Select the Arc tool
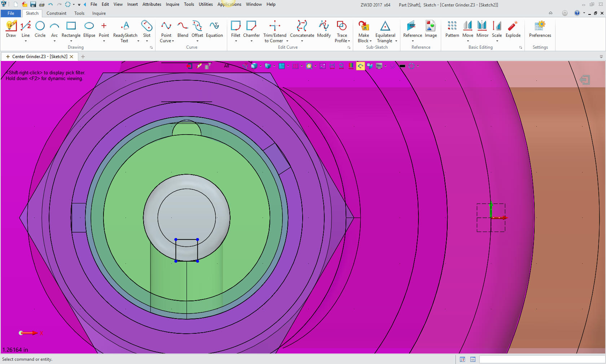The image size is (606, 364). [54, 29]
